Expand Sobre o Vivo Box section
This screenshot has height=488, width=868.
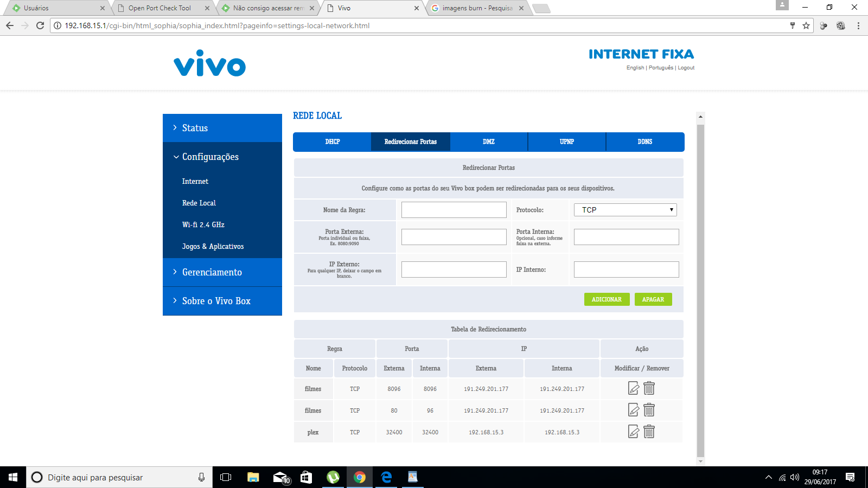click(x=222, y=301)
